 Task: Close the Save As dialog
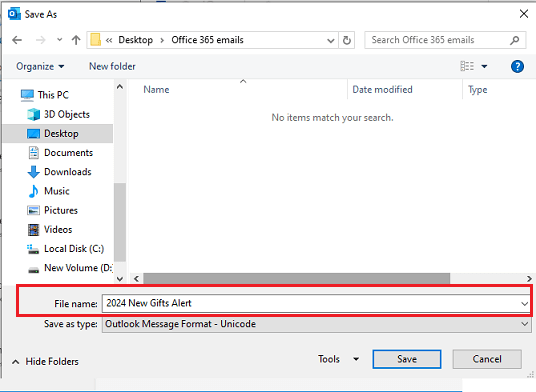(524, 14)
